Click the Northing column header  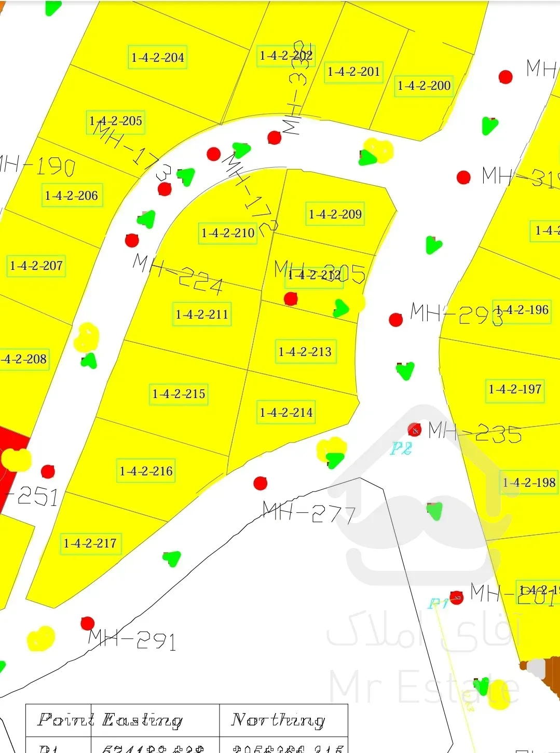pyautogui.click(x=278, y=720)
